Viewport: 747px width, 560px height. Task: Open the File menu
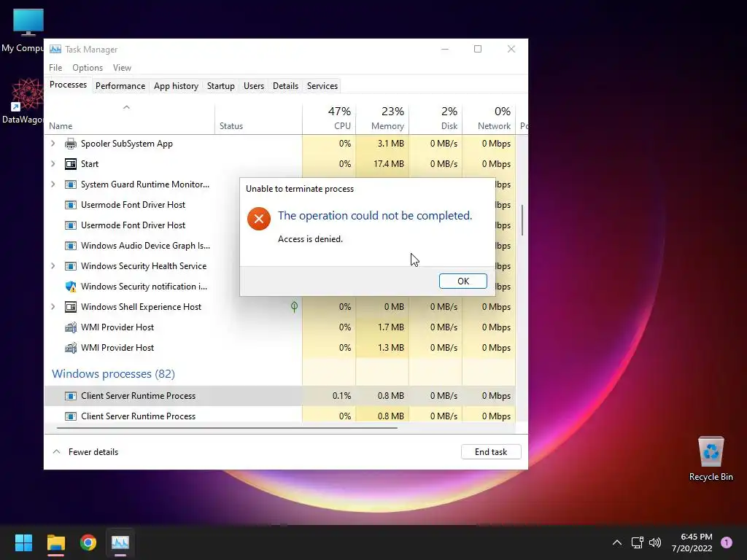point(55,68)
